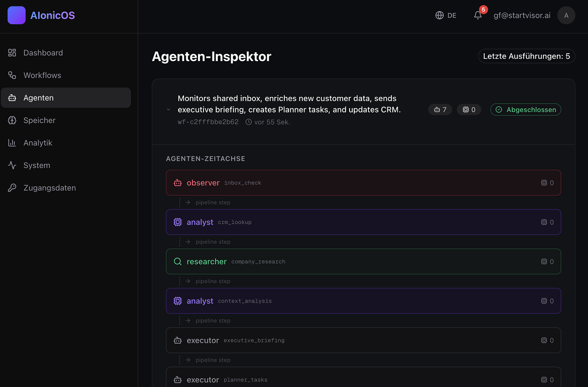Click the executive_briefing executor robot icon
This screenshot has width=588, height=387.
[x=177, y=341]
